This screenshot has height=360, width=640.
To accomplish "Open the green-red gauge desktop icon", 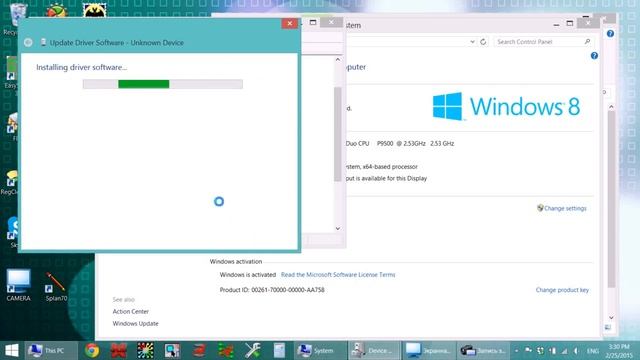I will (56, 10).
